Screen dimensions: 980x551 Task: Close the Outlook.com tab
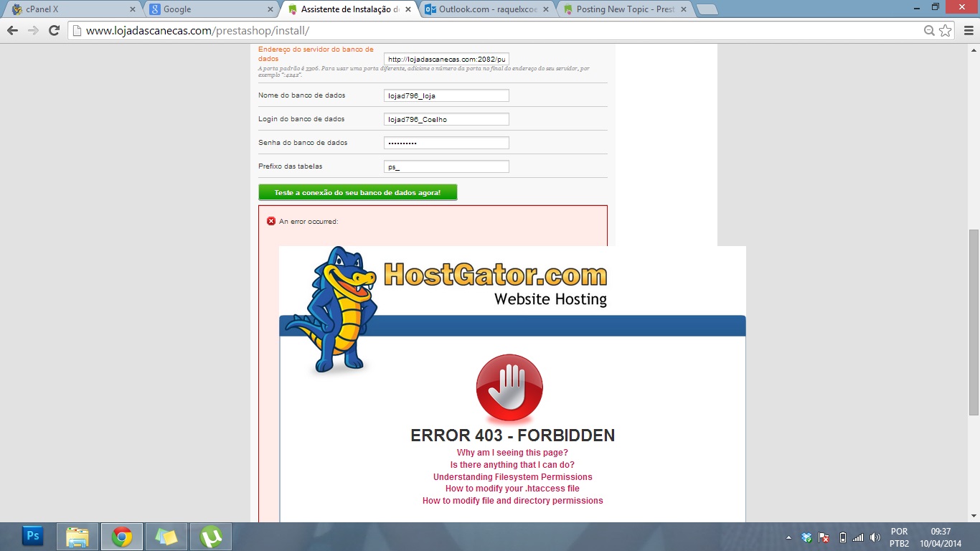545,9
